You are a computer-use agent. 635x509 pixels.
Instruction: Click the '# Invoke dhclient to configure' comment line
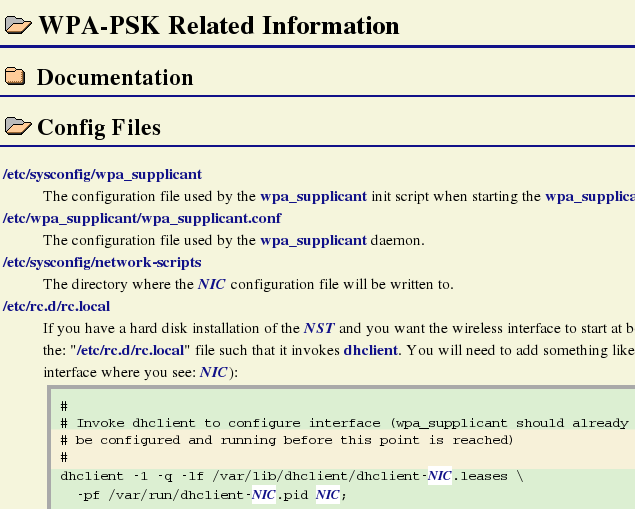(x=344, y=423)
